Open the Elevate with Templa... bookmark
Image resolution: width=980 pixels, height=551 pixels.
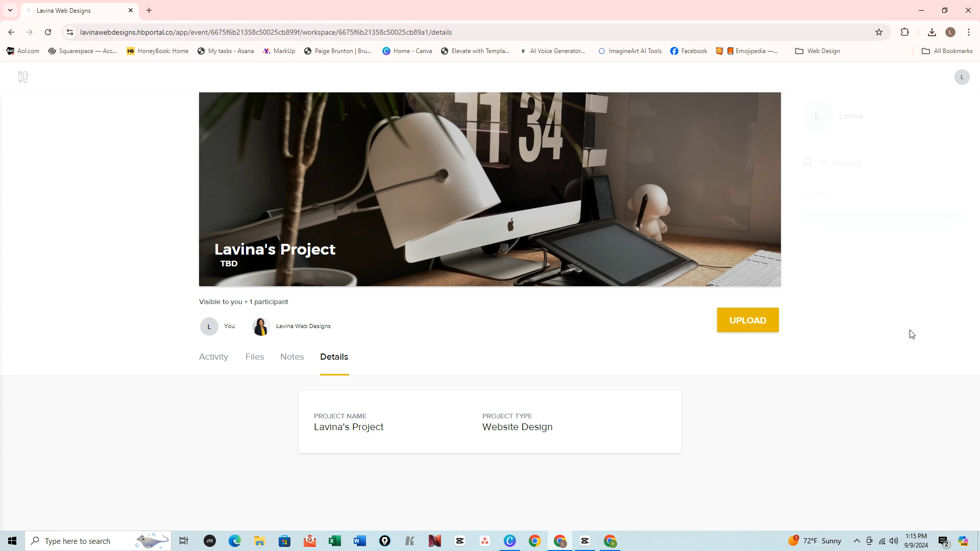(475, 51)
